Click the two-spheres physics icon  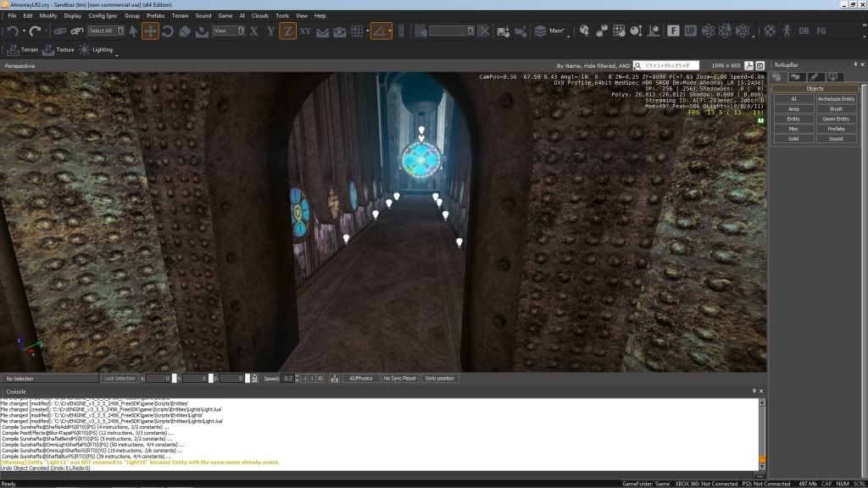coord(602,31)
